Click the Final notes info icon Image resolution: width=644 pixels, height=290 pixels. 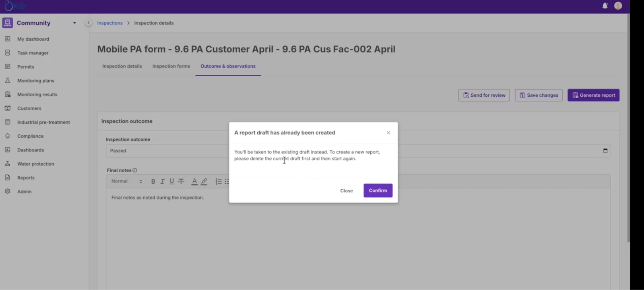click(135, 170)
